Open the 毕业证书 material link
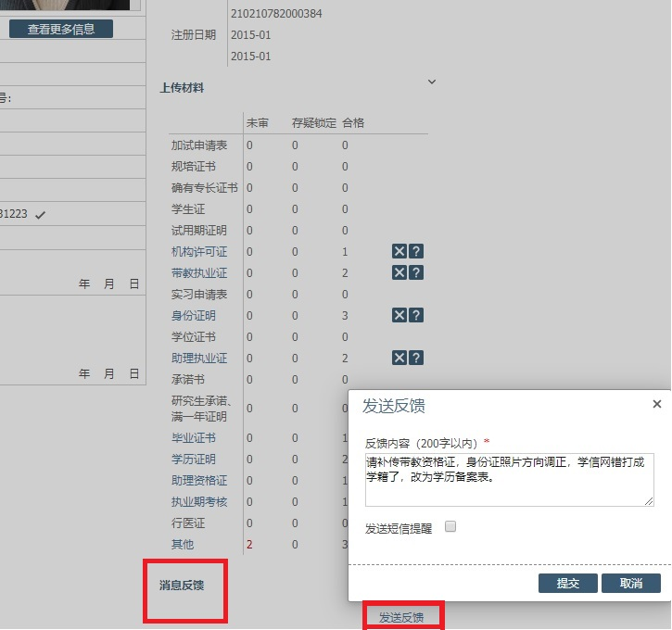This screenshot has width=672, height=630. 193,438
